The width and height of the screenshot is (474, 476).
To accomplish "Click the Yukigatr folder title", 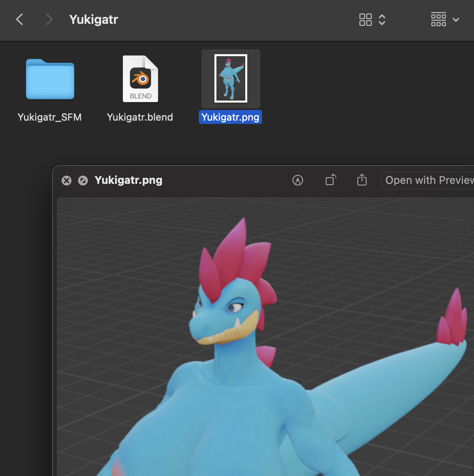I will click(94, 19).
